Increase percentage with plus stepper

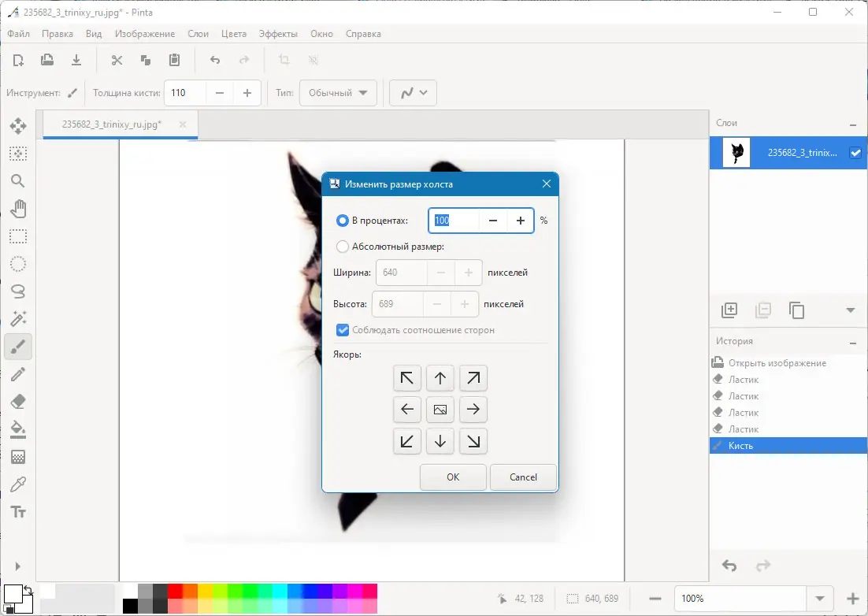pyautogui.click(x=521, y=221)
